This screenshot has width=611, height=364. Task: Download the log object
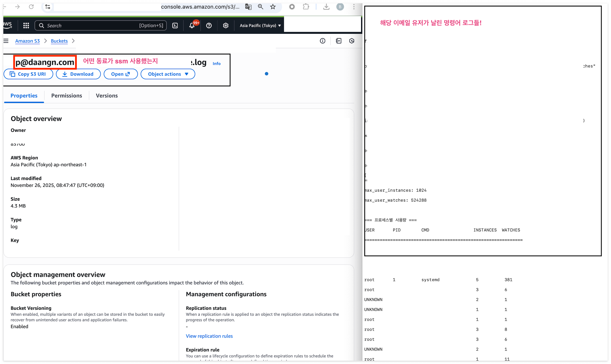pyautogui.click(x=78, y=74)
